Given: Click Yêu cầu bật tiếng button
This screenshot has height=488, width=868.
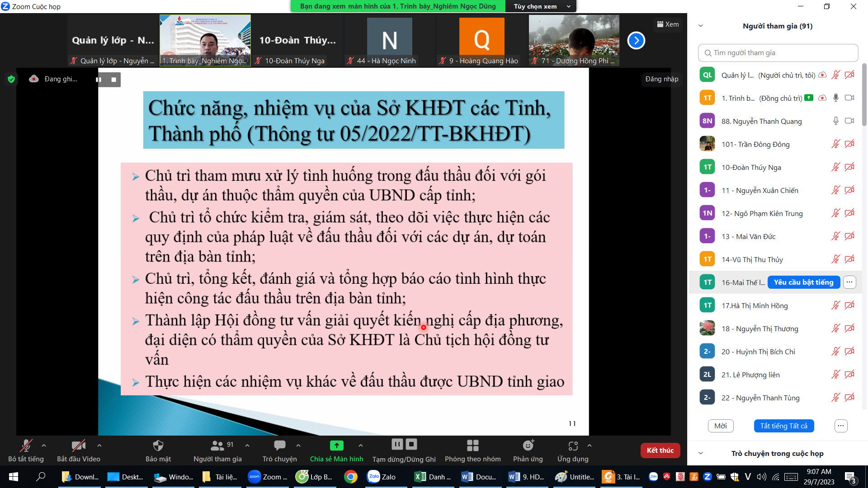Looking at the screenshot, I should (803, 282).
